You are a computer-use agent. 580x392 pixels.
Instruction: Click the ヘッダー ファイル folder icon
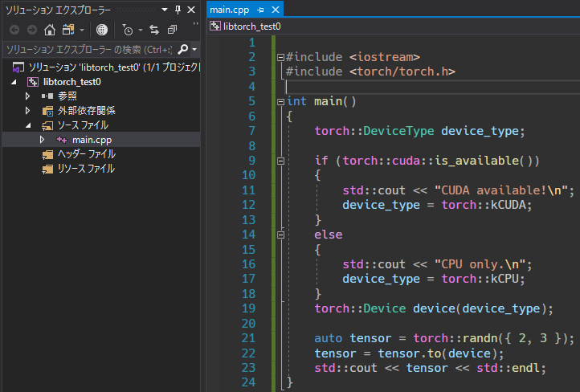click(x=47, y=154)
